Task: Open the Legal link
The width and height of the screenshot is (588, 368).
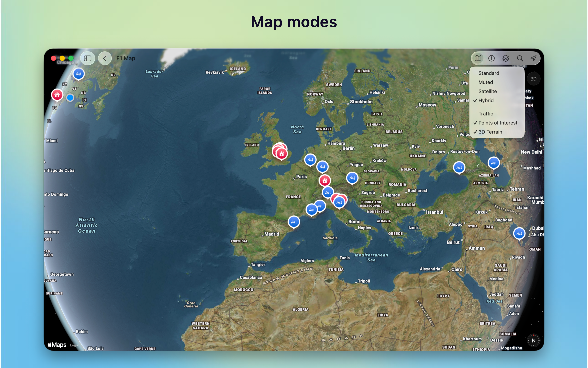Action: click(x=74, y=345)
